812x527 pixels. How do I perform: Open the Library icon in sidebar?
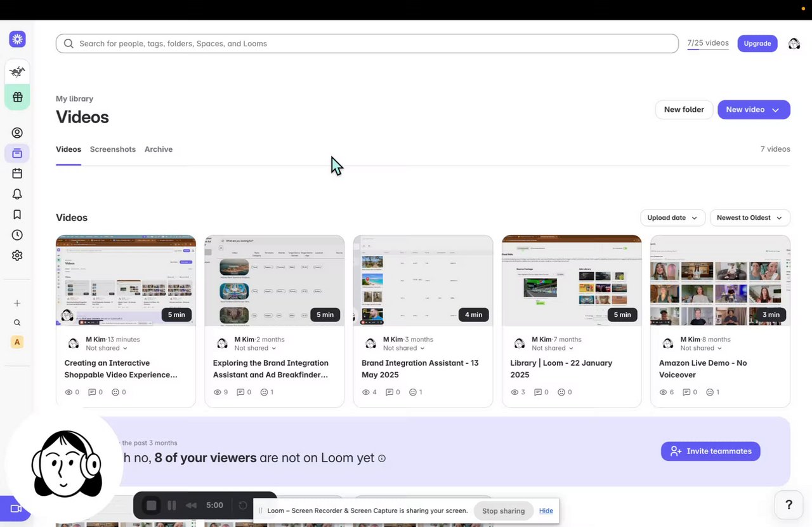coord(17,153)
